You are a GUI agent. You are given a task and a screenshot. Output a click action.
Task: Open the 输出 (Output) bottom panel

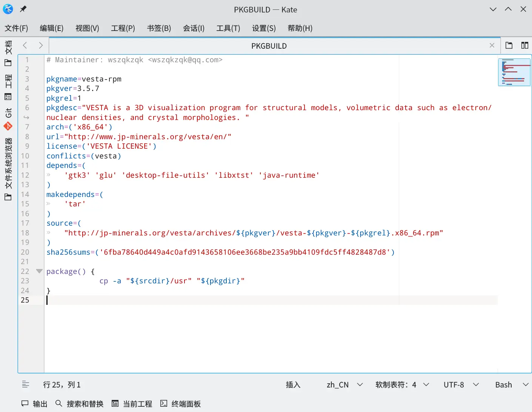(x=34, y=404)
